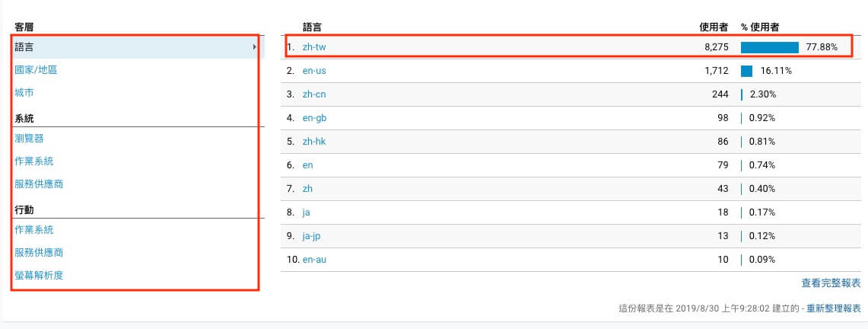The image size is (868, 329).
Task: Open the en-au language link
Action: [314, 260]
